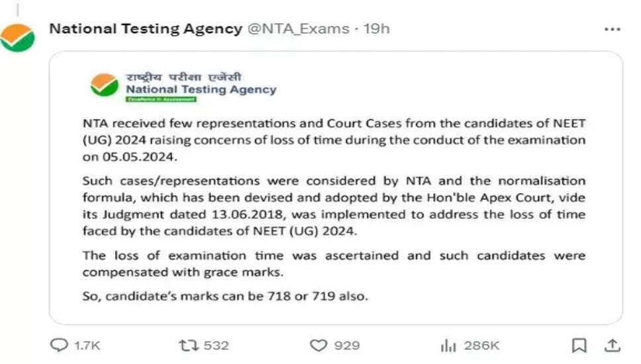Click the NTA logo inside the notice
The image size is (641, 364).
[x=104, y=86]
